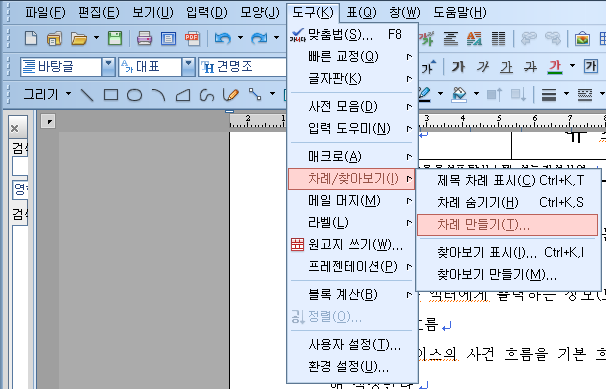Open the print preview icon
This screenshot has width=606, height=389.
pos(168,39)
